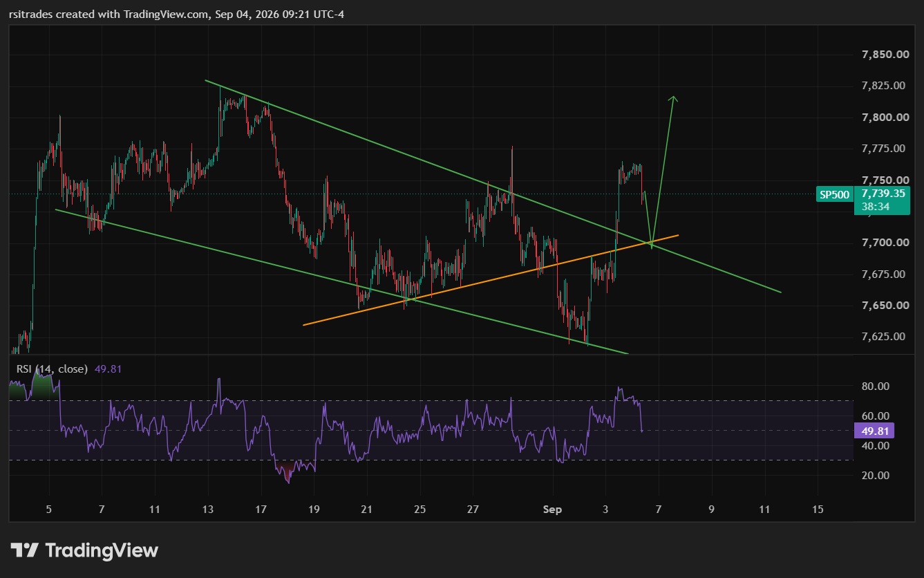Click date label 9 on time axis
Screen dimensions: 924x578
pos(711,510)
